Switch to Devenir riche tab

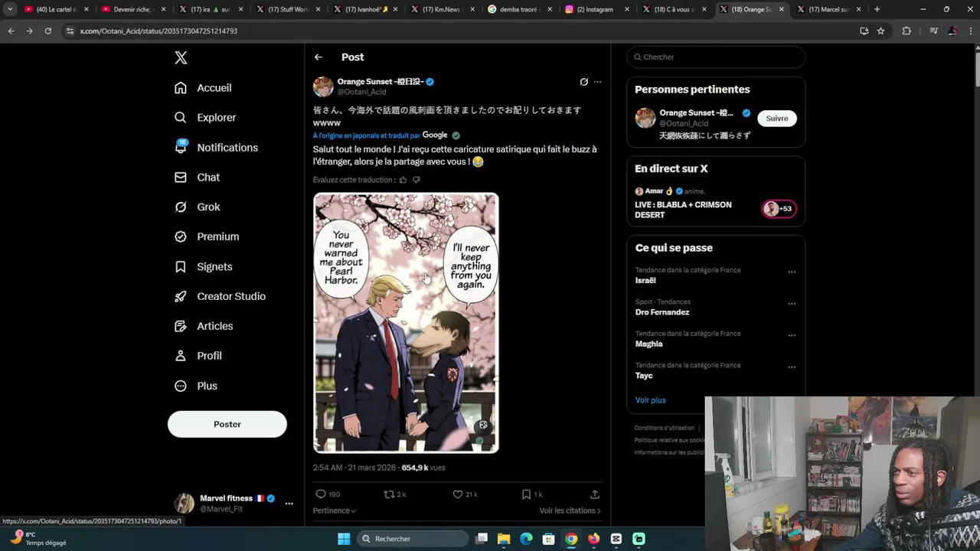[132, 9]
